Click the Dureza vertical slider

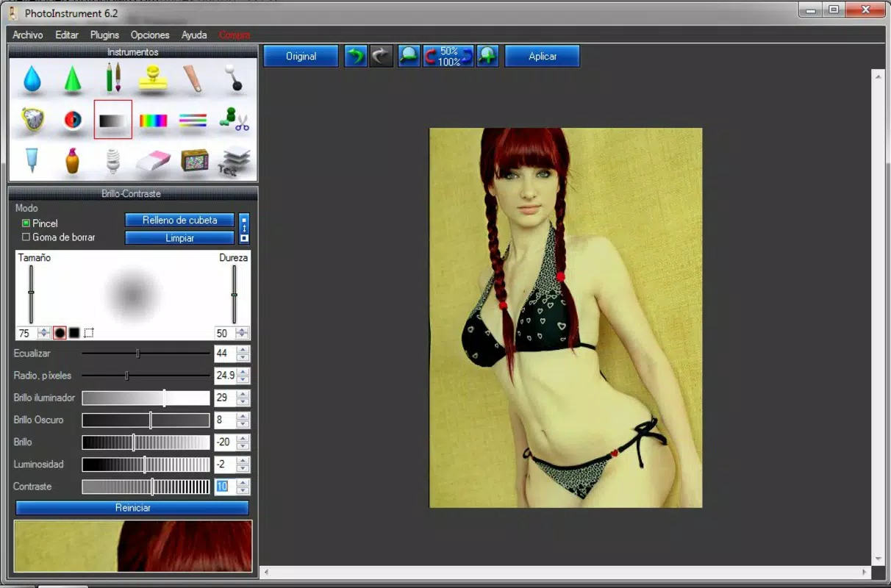(x=235, y=294)
